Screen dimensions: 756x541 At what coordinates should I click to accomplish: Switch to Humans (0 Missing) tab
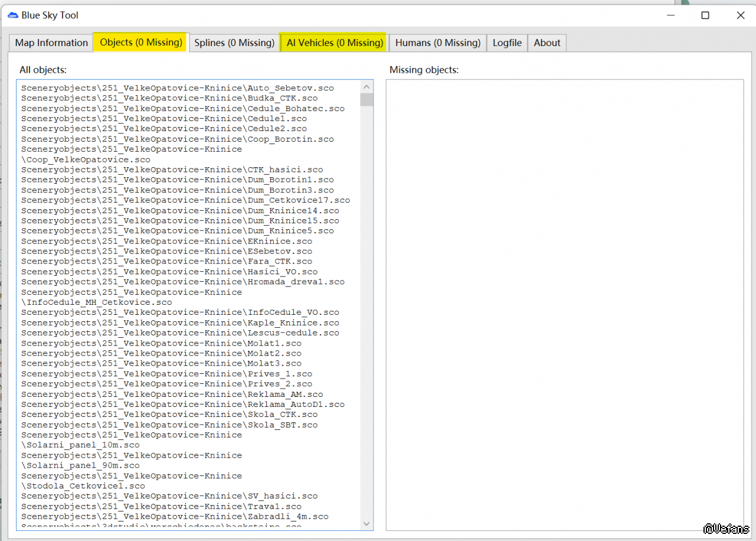click(x=437, y=43)
